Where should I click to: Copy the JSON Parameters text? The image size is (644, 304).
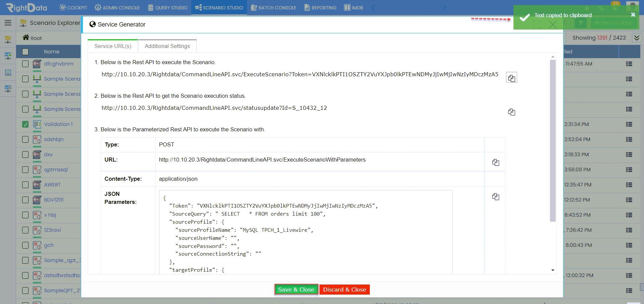point(496,197)
